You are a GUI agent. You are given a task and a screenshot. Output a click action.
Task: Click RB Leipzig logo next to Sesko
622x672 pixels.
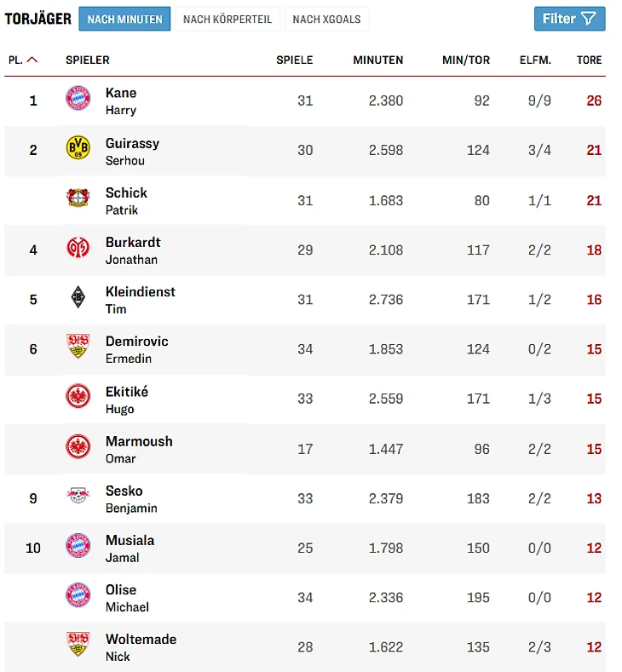pyautogui.click(x=78, y=496)
